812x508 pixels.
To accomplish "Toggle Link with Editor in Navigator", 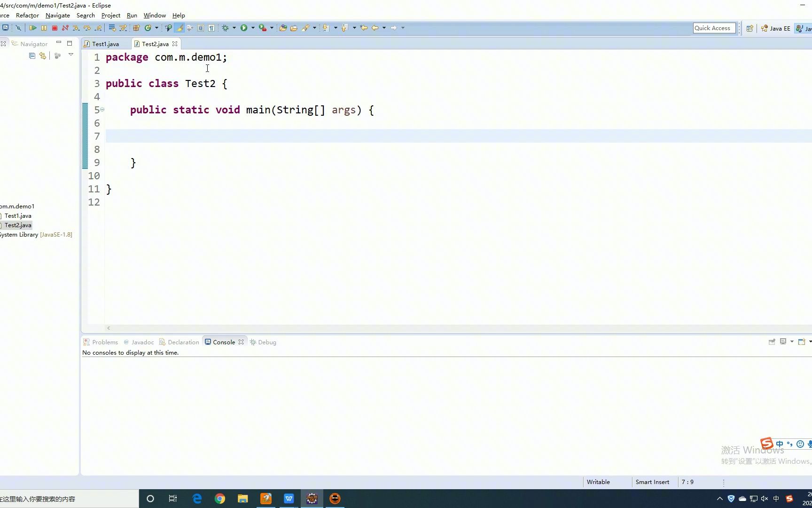I will pos(43,56).
